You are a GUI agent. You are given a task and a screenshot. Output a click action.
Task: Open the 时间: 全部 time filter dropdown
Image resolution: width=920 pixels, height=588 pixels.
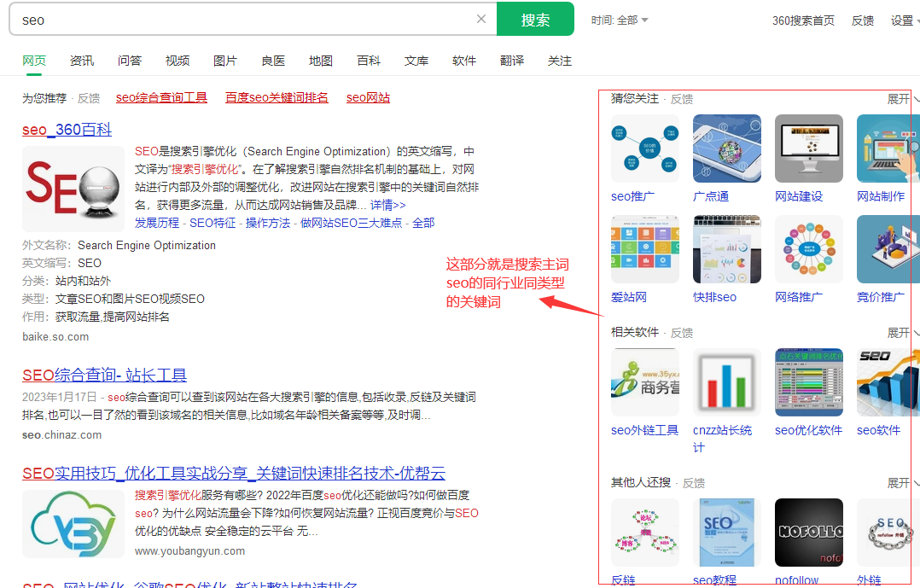[620, 20]
